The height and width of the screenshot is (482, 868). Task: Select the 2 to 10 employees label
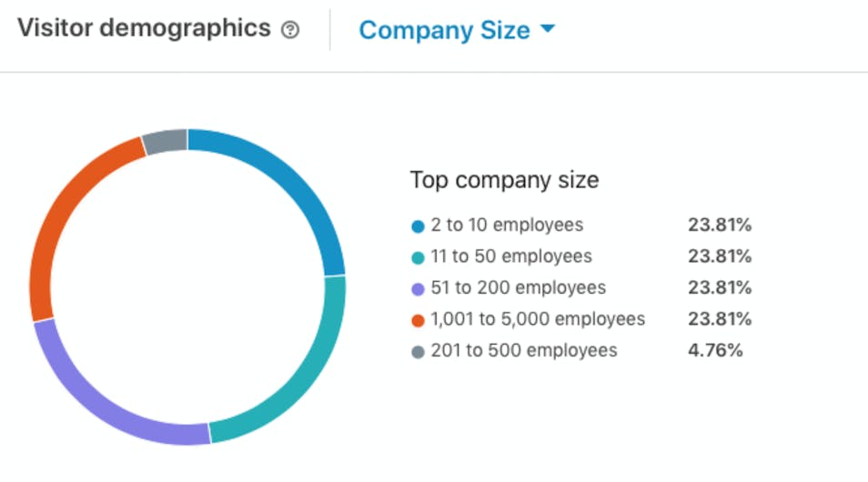[507, 225]
